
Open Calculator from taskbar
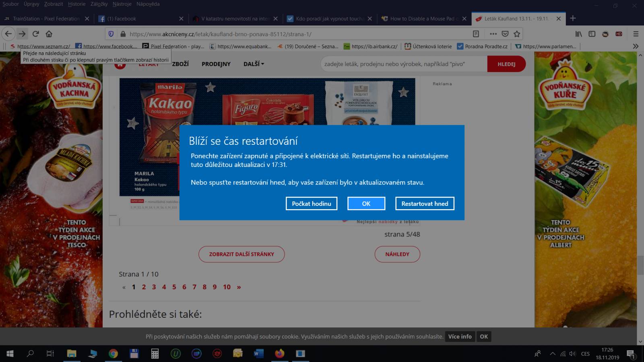(155, 354)
